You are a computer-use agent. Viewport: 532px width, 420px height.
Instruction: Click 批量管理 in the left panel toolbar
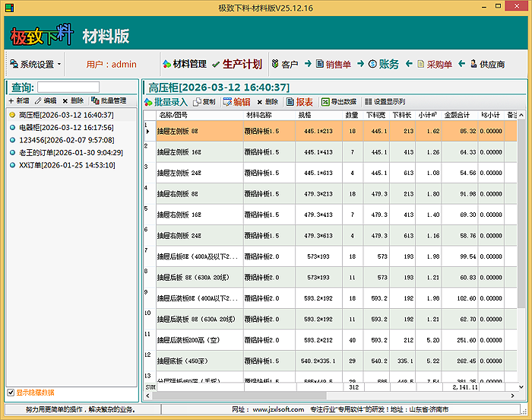click(x=109, y=100)
